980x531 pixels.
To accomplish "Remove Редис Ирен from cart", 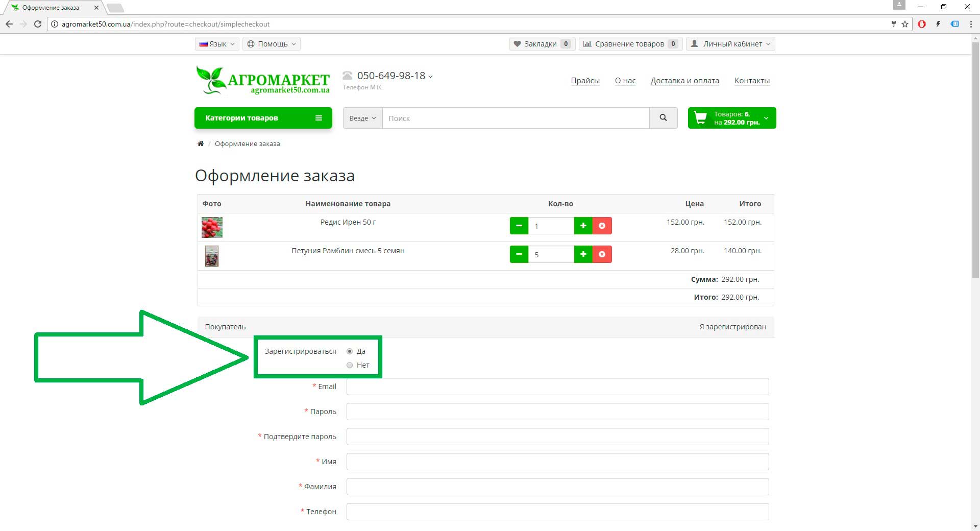I will pos(602,226).
